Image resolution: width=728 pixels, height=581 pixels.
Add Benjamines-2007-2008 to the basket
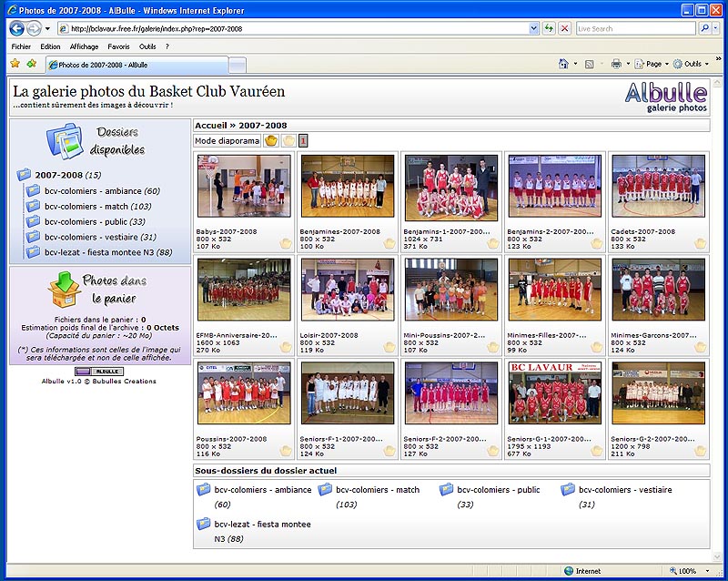tap(389, 243)
